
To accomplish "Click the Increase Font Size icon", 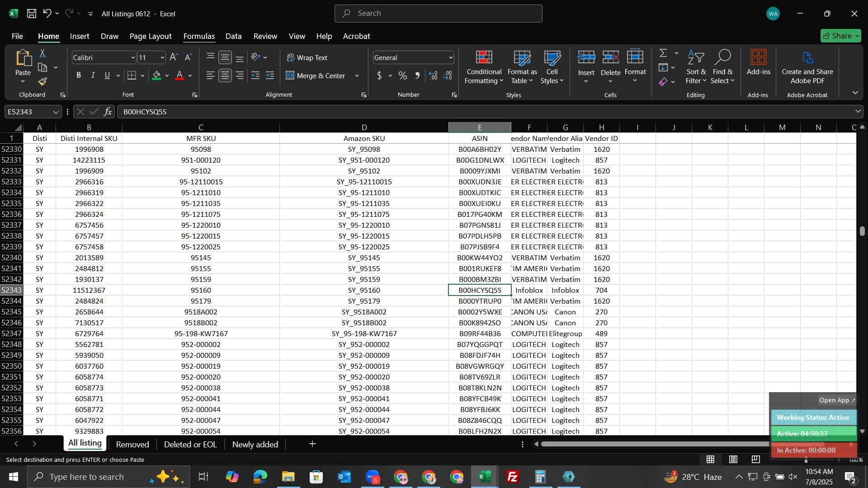I will point(174,57).
